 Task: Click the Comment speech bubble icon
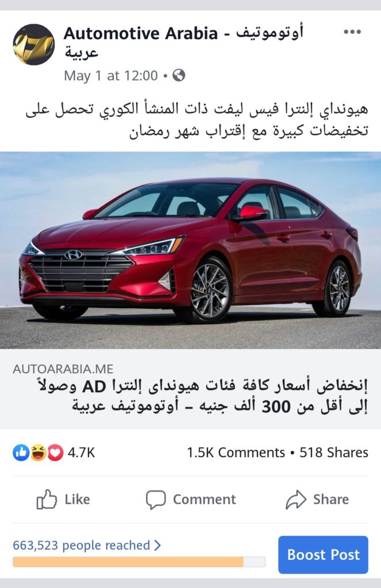click(155, 500)
